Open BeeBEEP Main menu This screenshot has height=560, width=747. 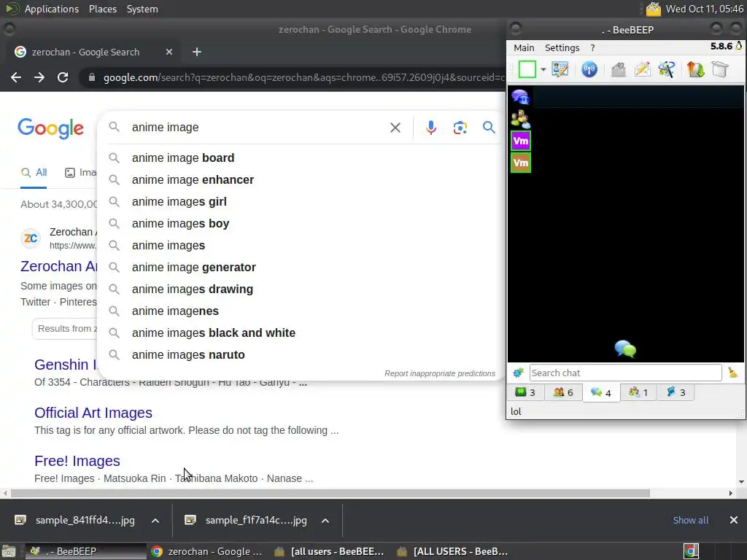[x=524, y=47]
